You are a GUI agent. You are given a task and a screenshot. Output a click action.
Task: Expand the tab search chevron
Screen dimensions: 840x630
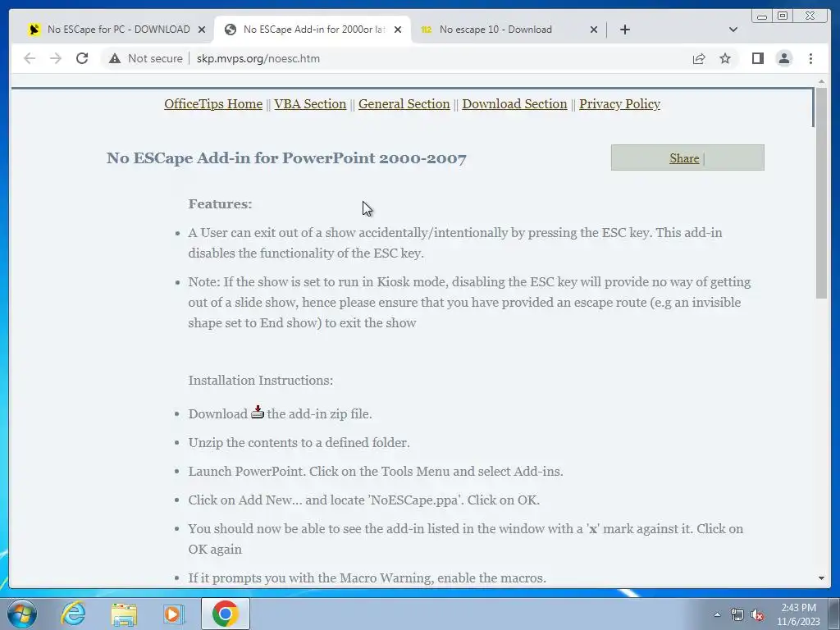coord(733,30)
